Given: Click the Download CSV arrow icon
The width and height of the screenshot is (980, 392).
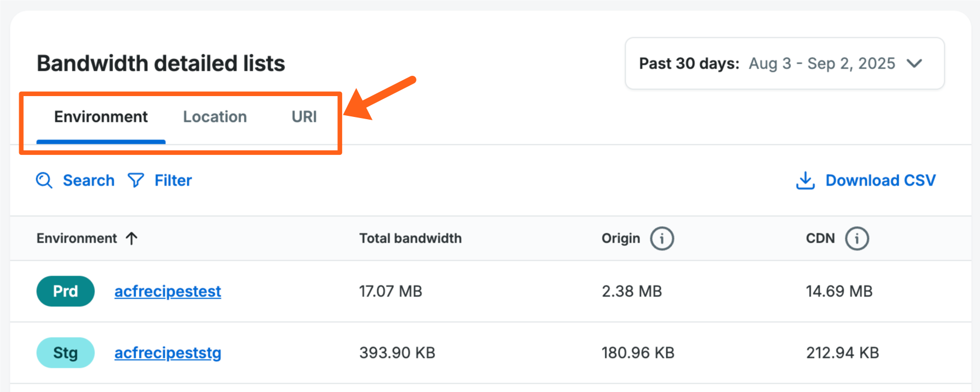Looking at the screenshot, I should tap(805, 180).
